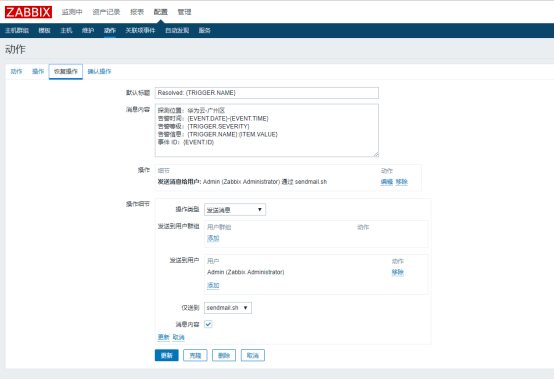
Task: Go to 维护 in the submenu bar
Action: [x=88, y=30]
